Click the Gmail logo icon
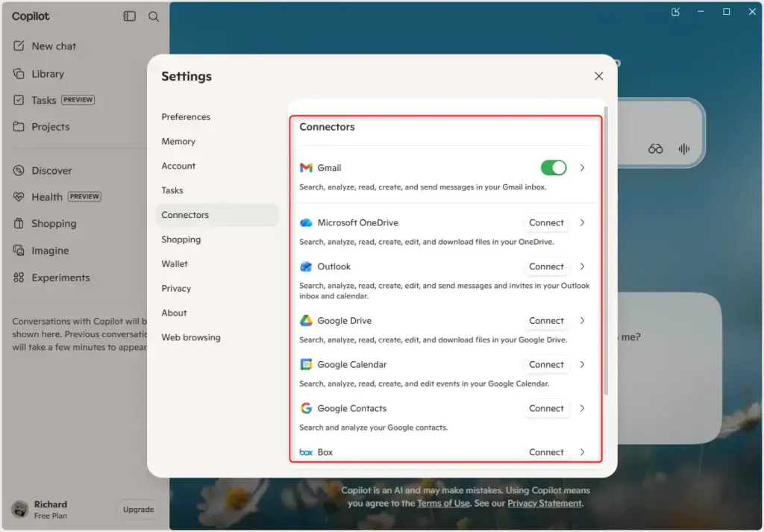764x532 pixels. pos(306,168)
